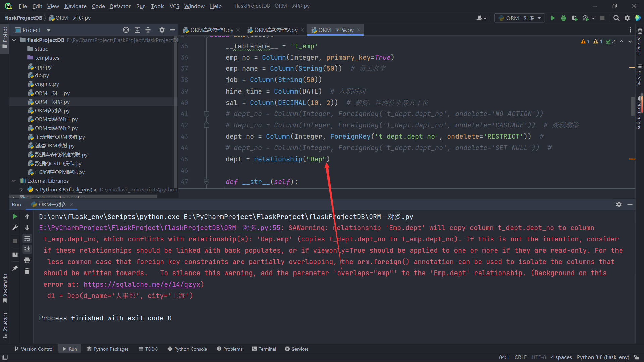Toggle scroll to end in console
The width and height of the screenshot is (644, 362).
point(27,249)
